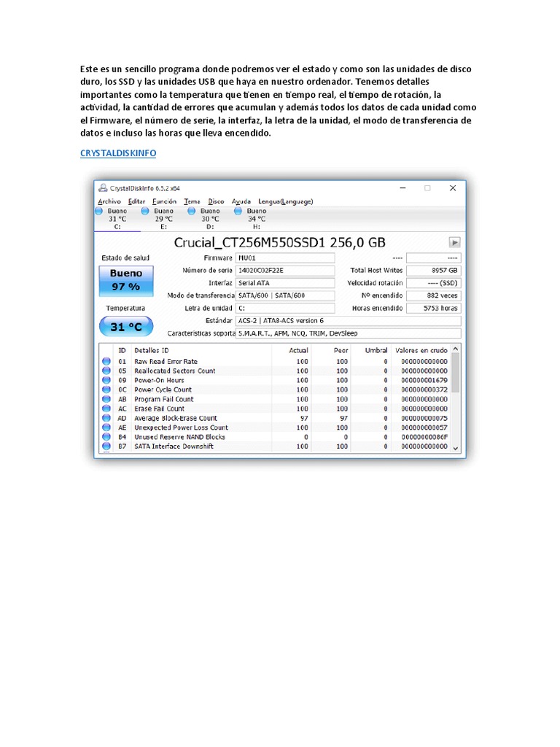The height and width of the screenshot is (747, 560).
Task: Minimize the CrystalDiskInfo window
Action: (402, 188)
